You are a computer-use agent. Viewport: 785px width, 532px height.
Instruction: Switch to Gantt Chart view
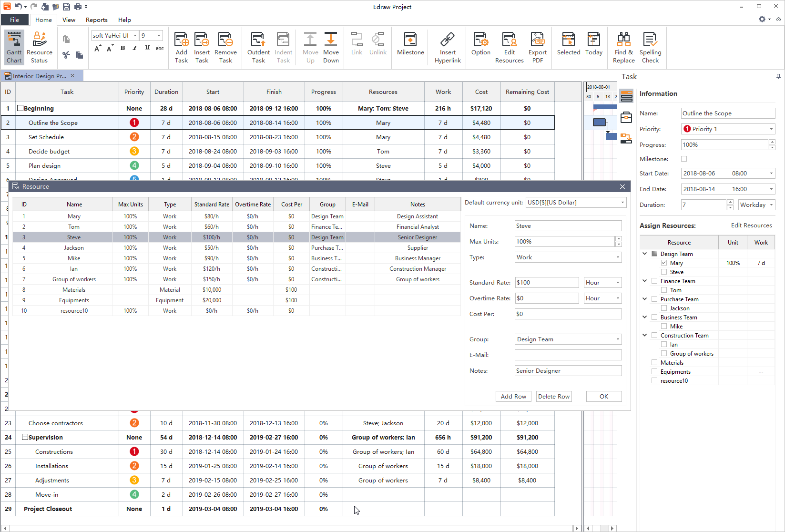pos(14,47)
